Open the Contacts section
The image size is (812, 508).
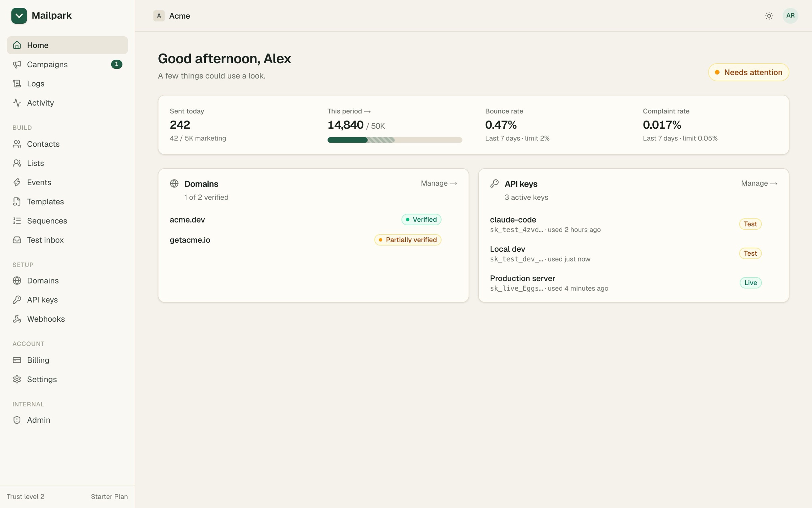pos(67,144)
